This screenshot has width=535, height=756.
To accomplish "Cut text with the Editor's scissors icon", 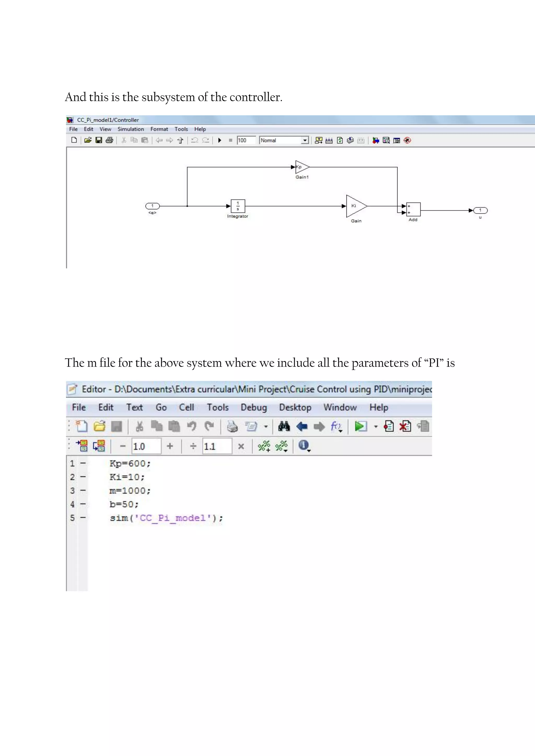I will [139, 426].
